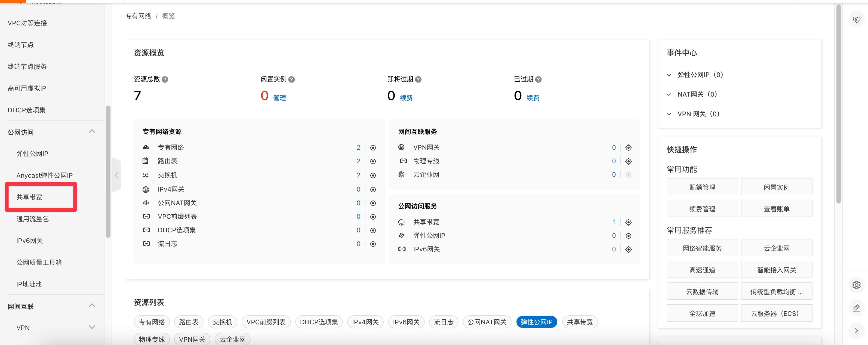Click the target icon beside 路由表 count
868x345 pixels.
373,161
